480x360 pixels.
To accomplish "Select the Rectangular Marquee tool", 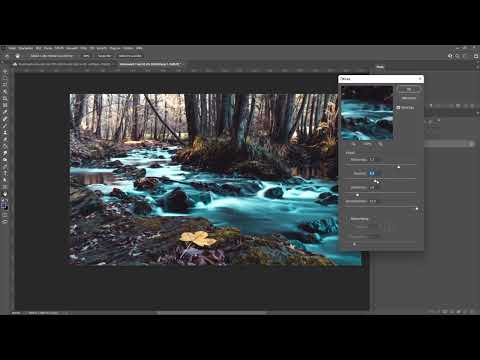I will [5, 78].
